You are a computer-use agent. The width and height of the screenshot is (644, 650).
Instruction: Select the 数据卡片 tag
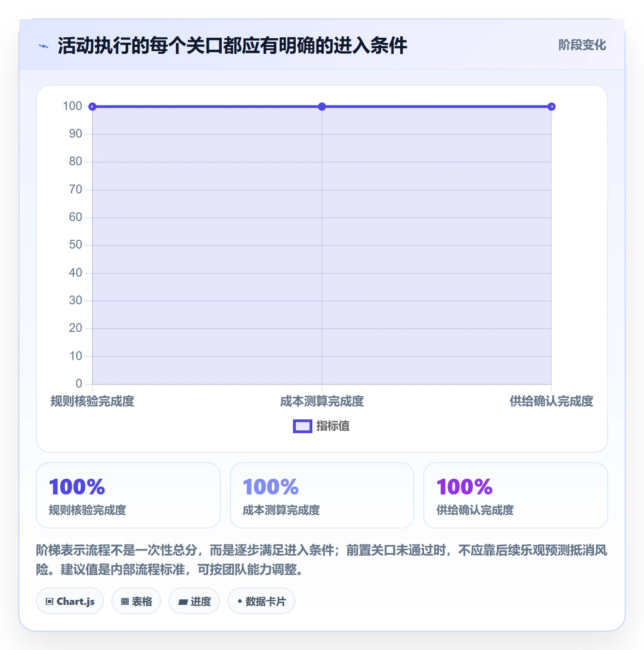coord(261,601)
